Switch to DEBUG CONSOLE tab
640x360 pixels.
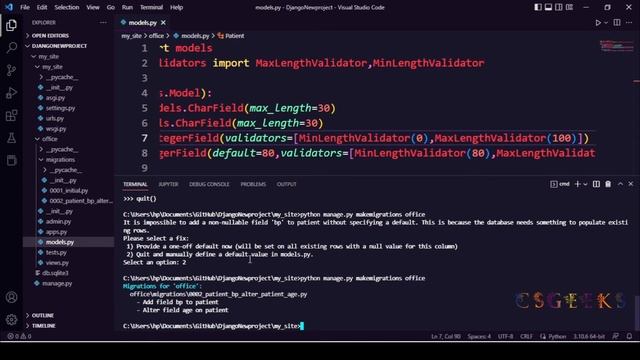point(209,184)
